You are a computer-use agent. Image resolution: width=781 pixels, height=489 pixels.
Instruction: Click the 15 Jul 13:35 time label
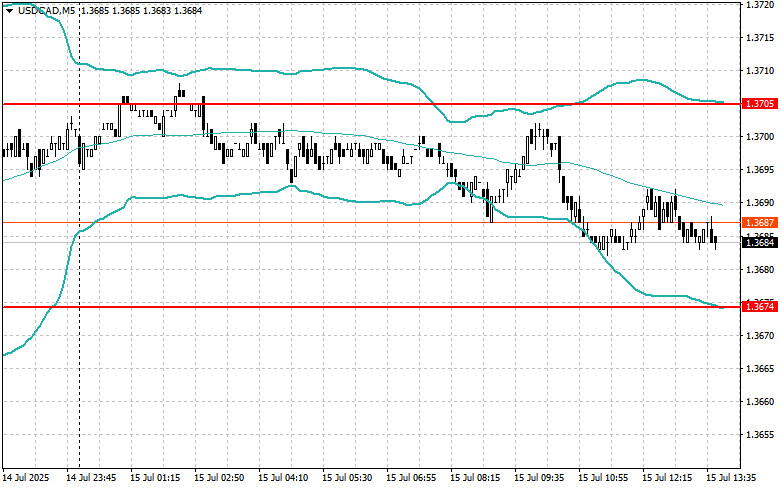(x=731, y=478)
